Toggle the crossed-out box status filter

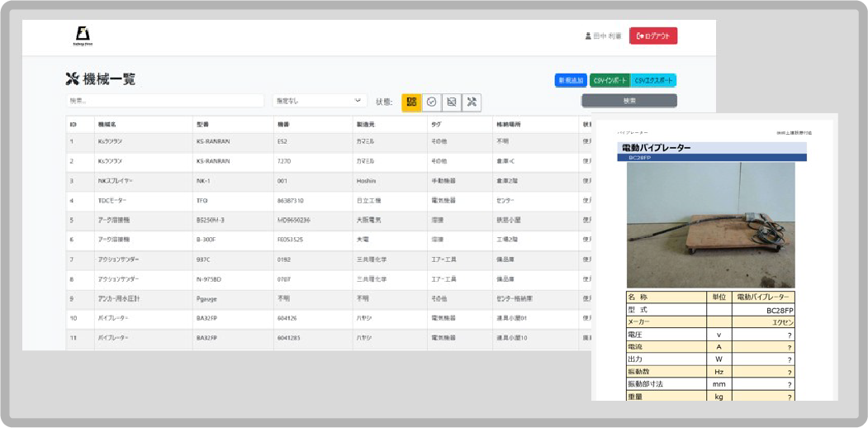(451, 102)
